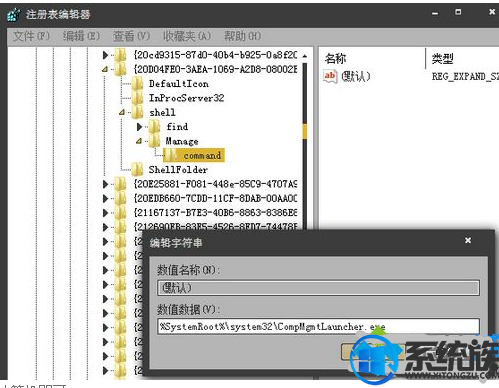Collapse the {20D04FE0-3AEA key
This screenshot has height=388, width=499.
105,69
